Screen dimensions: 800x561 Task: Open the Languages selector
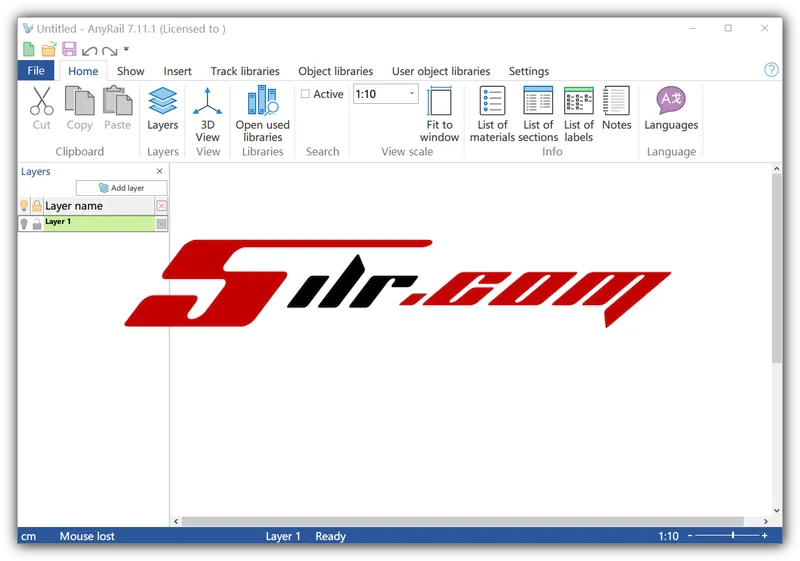click(x=671, y=109)
